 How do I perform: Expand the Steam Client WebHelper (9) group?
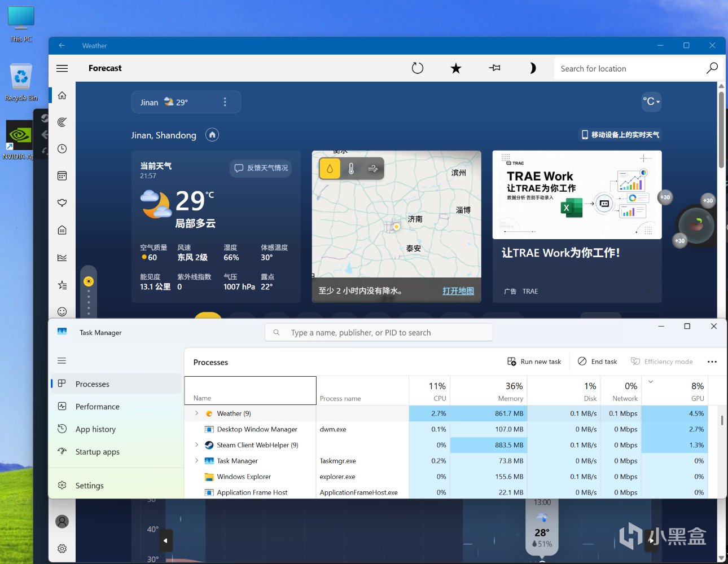pyautogui.click(x=196, y=445)
